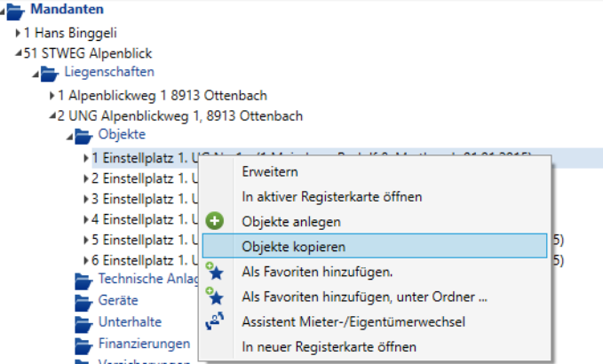Click the Mandanten folder icon
603x364 pixels.
16,12
